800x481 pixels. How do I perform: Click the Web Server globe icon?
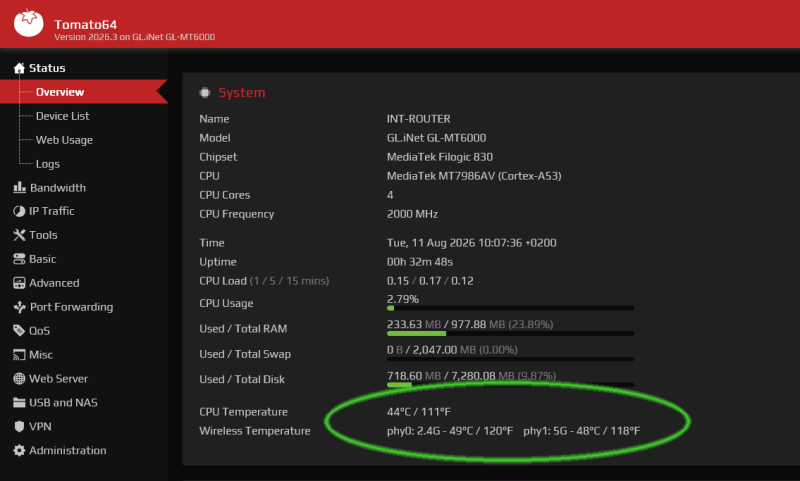click(19, 378)
